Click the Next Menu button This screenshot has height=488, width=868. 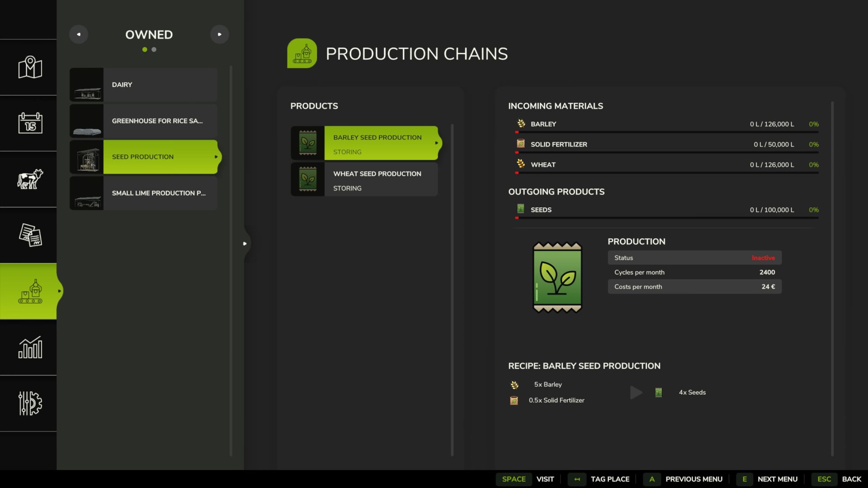pos(767,479)
